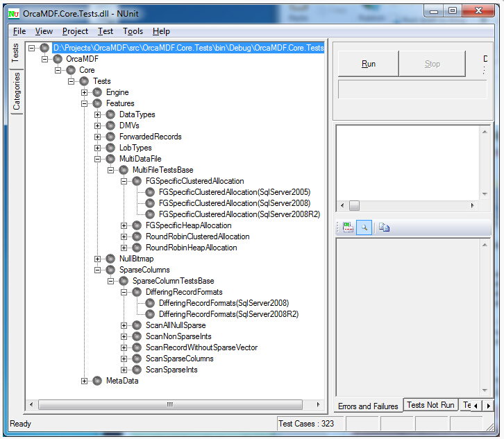Viewport: 504px width, 439px height.
Task: Click the status circle beside FGSpecificHeapAllocation
Action: point(137,225)
